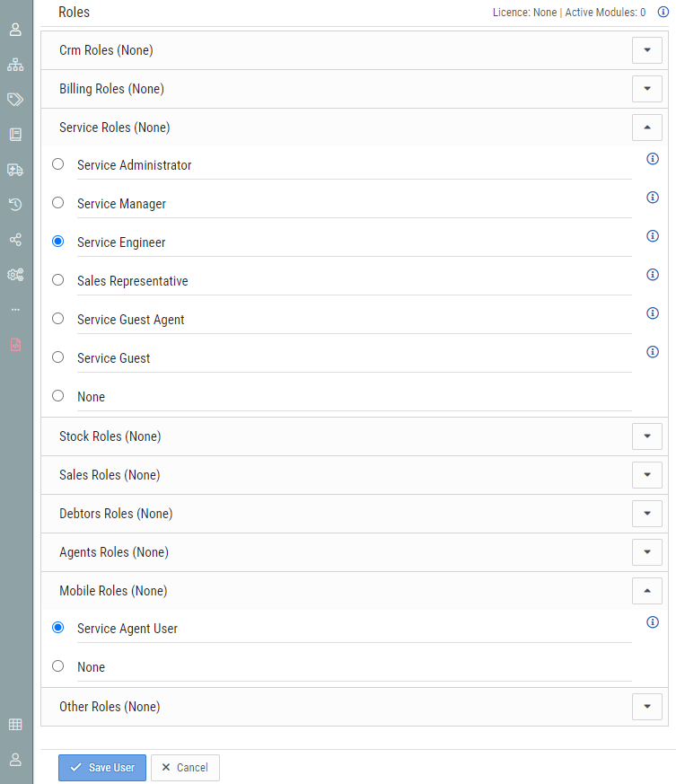Select the Service Manager radio button
The width and height of the screenshot is (676, 784).
(58, 203)
